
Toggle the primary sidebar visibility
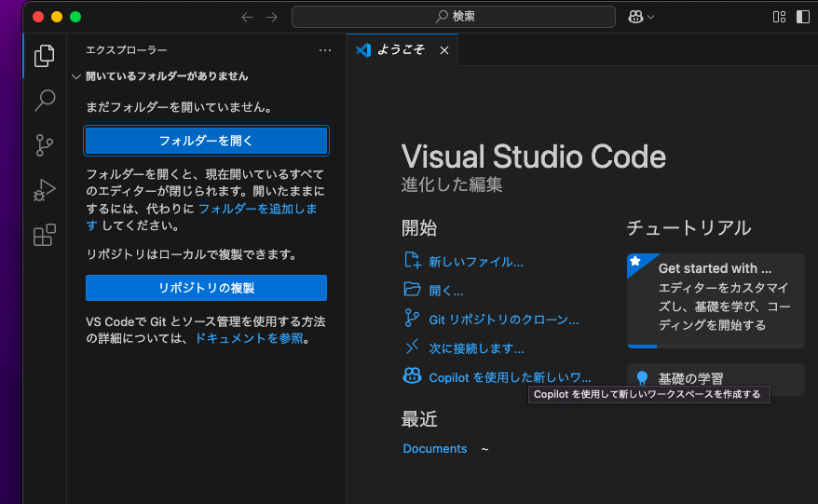click(x=802, y=17)
